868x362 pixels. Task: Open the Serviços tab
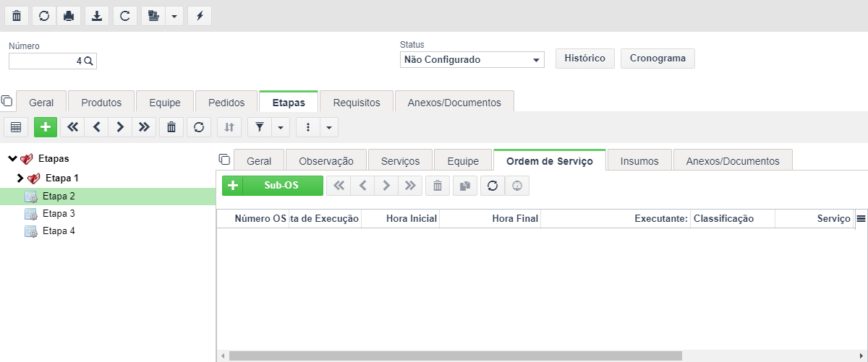(x=401, y=160)
